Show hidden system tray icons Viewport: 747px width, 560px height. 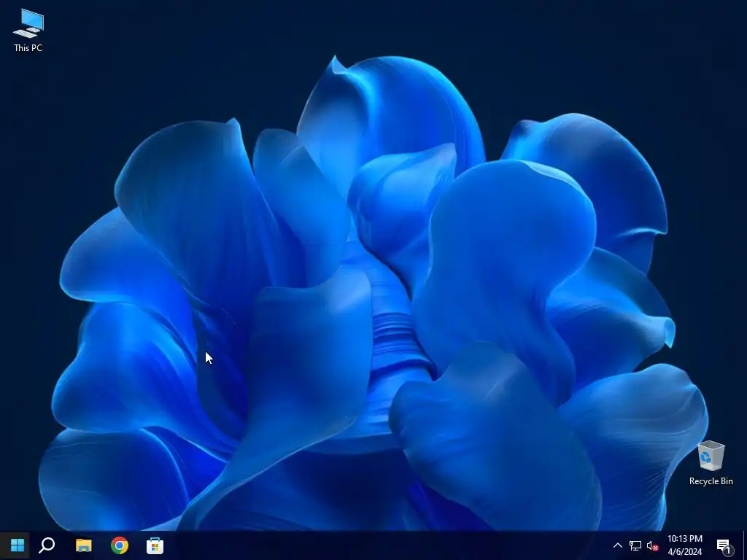click(617, 545)
